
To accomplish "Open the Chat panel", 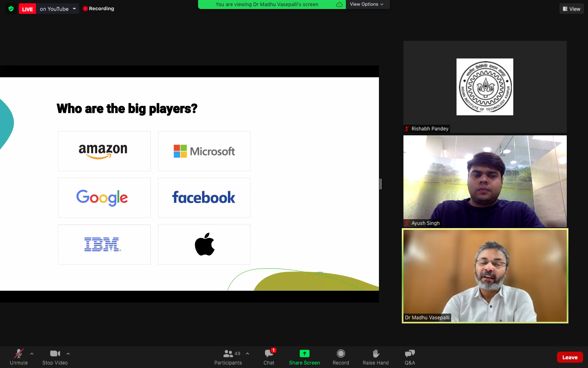I will pyautogui.click(x=269, y=357).
